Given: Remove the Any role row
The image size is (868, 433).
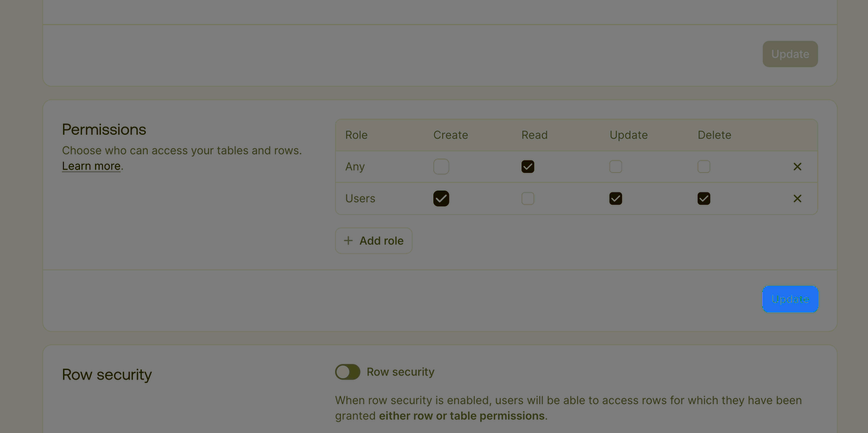Looking at the screenshot, I should click(x=797, y=166).
